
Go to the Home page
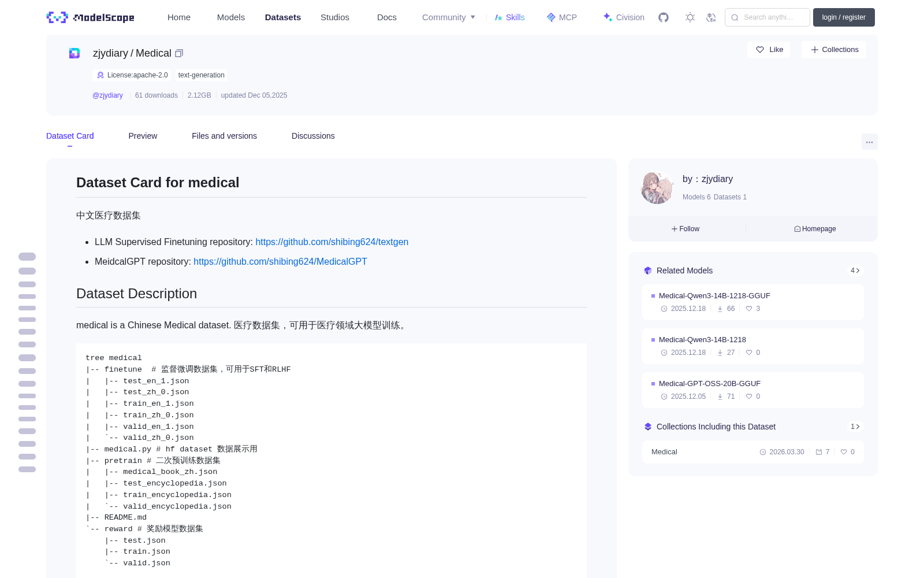pos(179,17)
